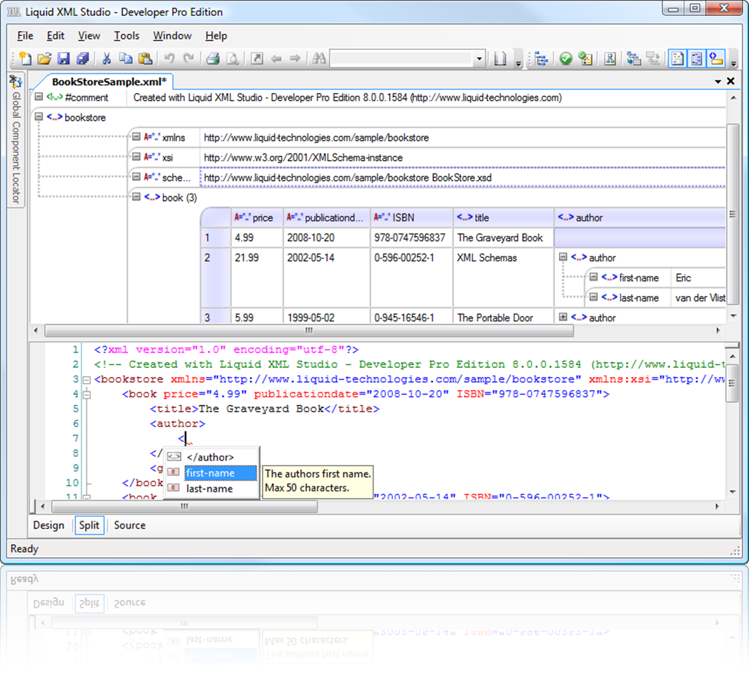Open the search combo box dropdown

[479, 58]
